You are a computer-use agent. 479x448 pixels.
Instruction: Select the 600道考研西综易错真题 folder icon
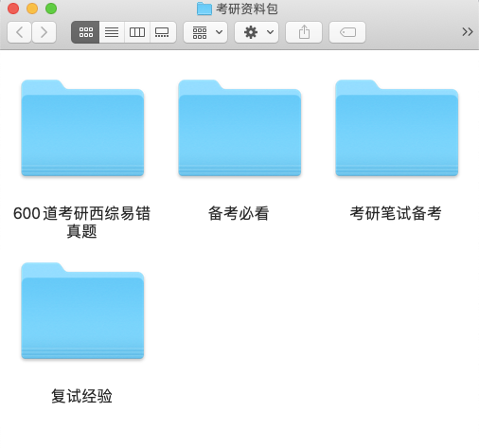(82, 128)
